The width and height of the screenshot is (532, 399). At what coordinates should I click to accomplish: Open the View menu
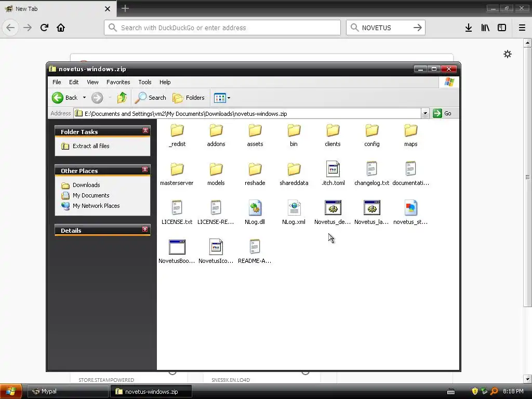(92, 82)
